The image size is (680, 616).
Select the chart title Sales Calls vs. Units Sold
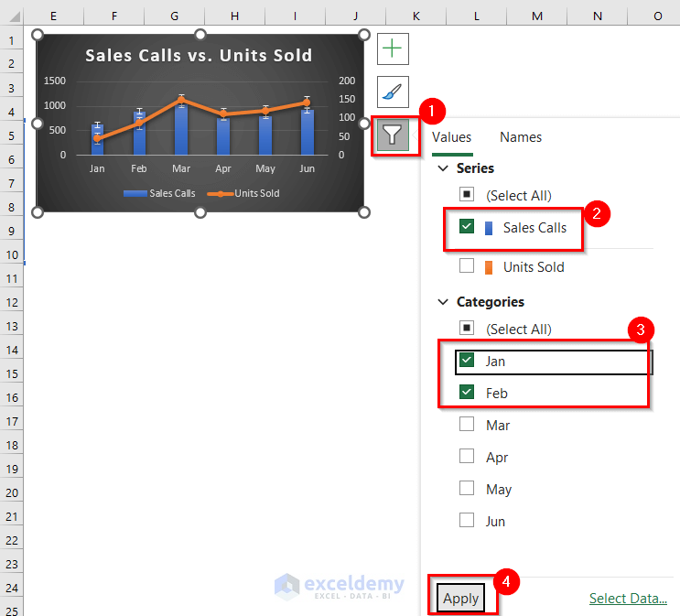click(199, 56)
